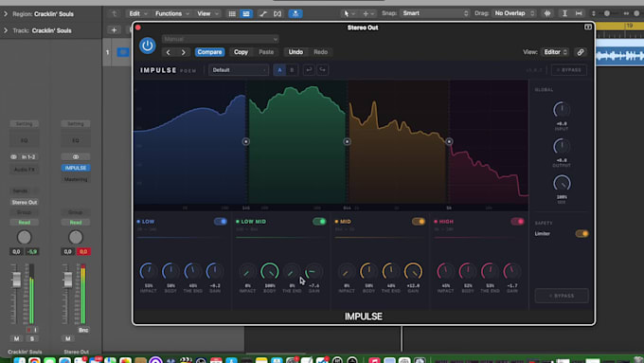This screenshot has width=644, height=363.
Task: Select the pointer tool in the toolbar
Action: pos(347,13)
